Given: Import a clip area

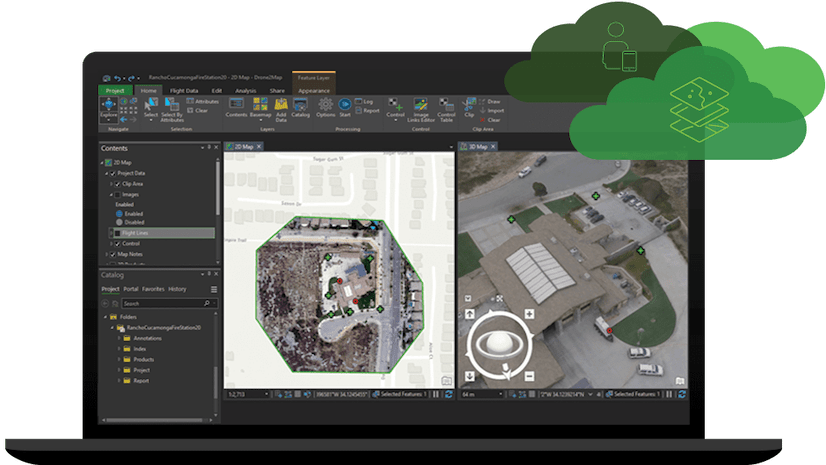Looking at the screenshot, I should click(491, 111).
